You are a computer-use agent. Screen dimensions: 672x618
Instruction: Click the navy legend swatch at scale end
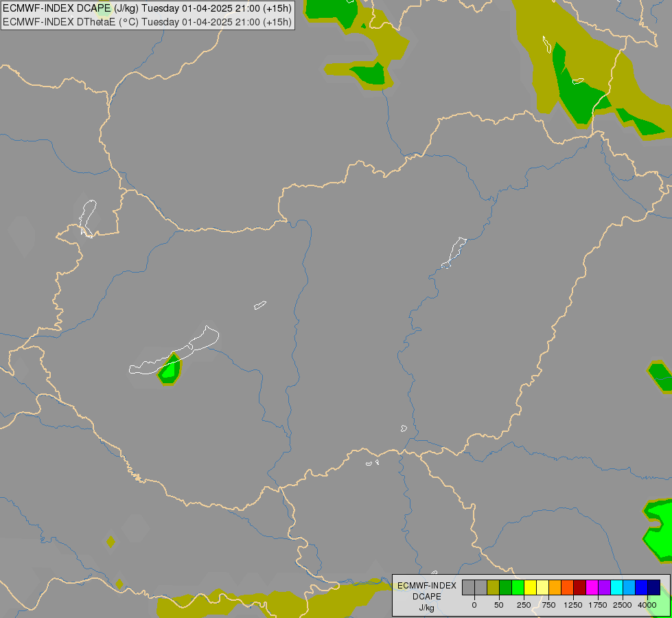coord(653,587)
